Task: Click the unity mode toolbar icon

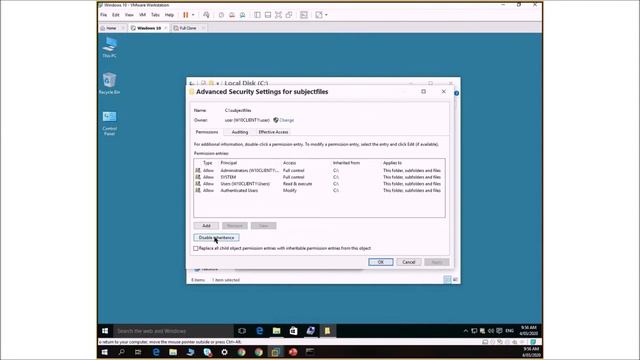Action: pos(289,15)
